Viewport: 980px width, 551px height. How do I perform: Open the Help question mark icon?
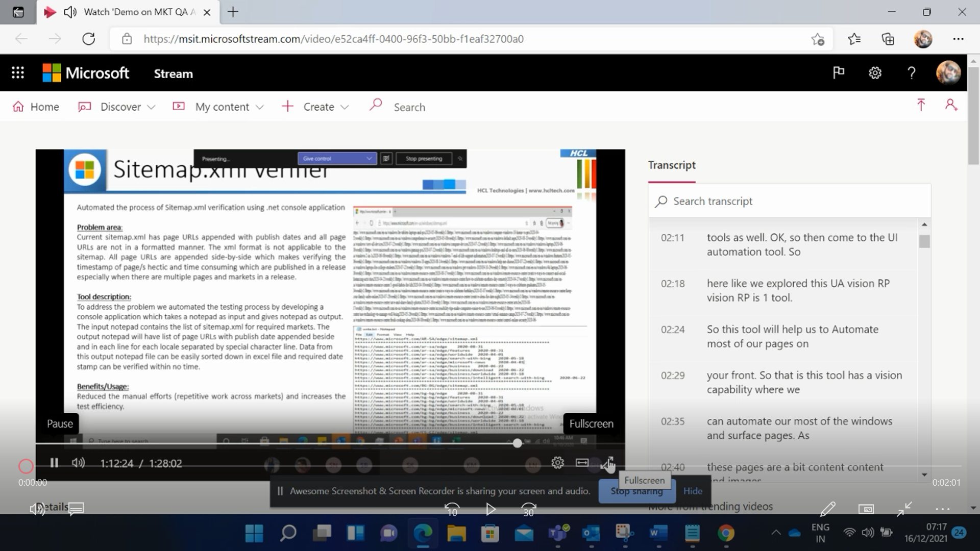[x=911, y=73]
